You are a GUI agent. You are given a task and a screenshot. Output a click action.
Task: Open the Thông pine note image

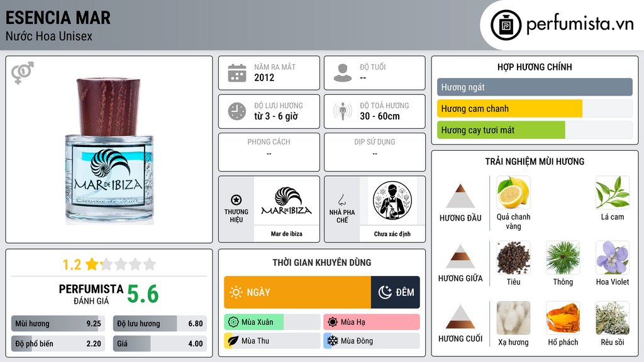pos(563,258)
